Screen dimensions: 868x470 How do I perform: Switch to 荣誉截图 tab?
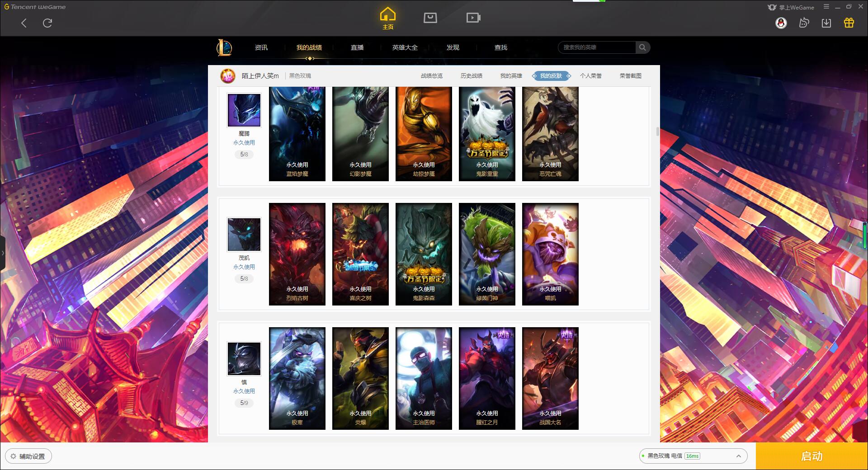(x=631, y=76)
